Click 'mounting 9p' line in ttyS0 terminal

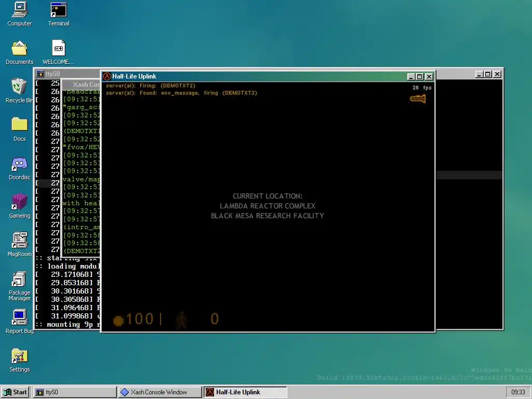click(68, 325)
